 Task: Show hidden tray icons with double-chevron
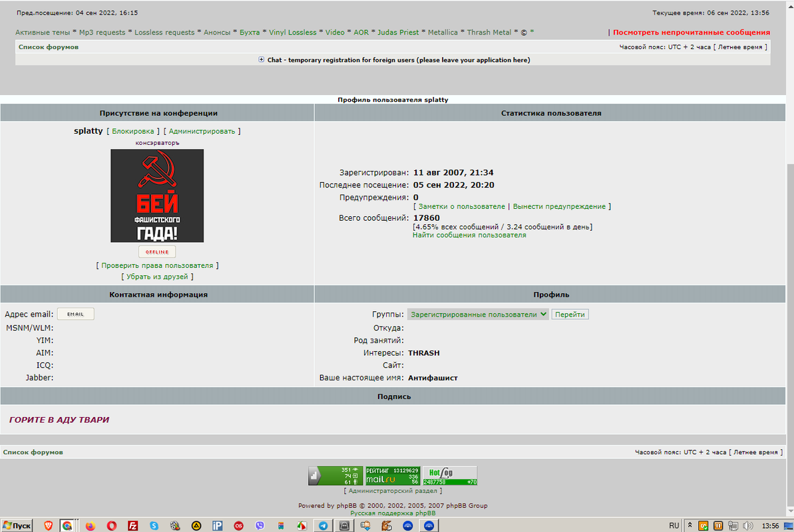(x=690, y=525)
